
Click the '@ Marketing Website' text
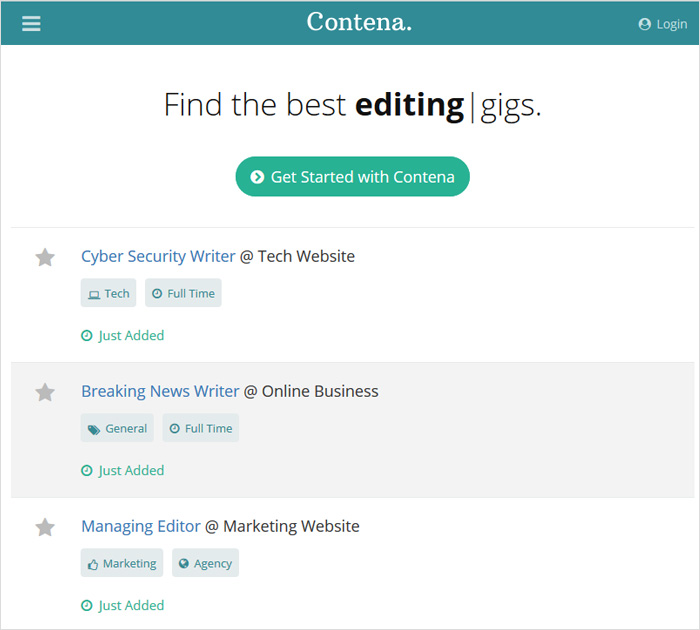(x=282, y=526)
